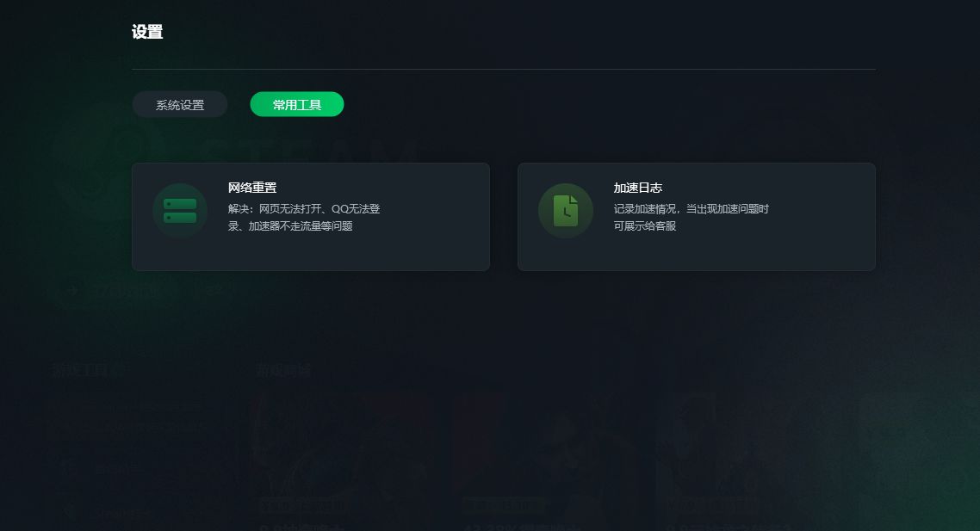
Task: Click the text 录、加速器不走流量等问题
Action: [x=290, y=226]
